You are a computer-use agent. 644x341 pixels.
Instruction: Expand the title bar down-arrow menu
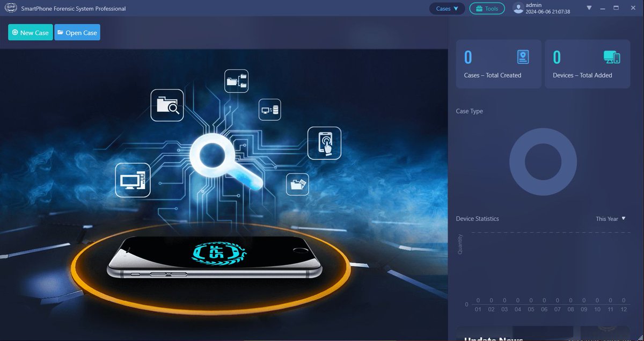pos(589,8)
